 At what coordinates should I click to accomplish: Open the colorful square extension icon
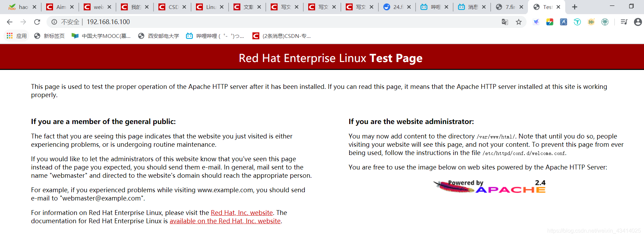point(550,22)
